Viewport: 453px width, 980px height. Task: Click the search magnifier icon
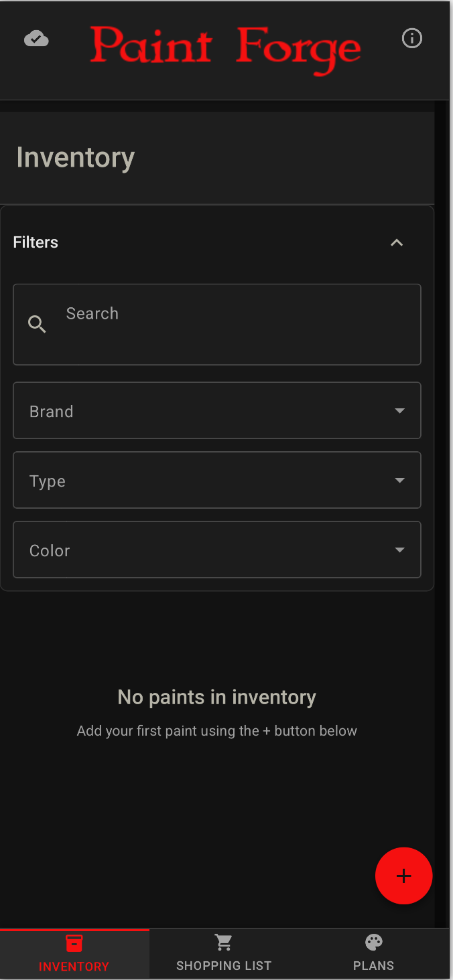pos(37,324)
